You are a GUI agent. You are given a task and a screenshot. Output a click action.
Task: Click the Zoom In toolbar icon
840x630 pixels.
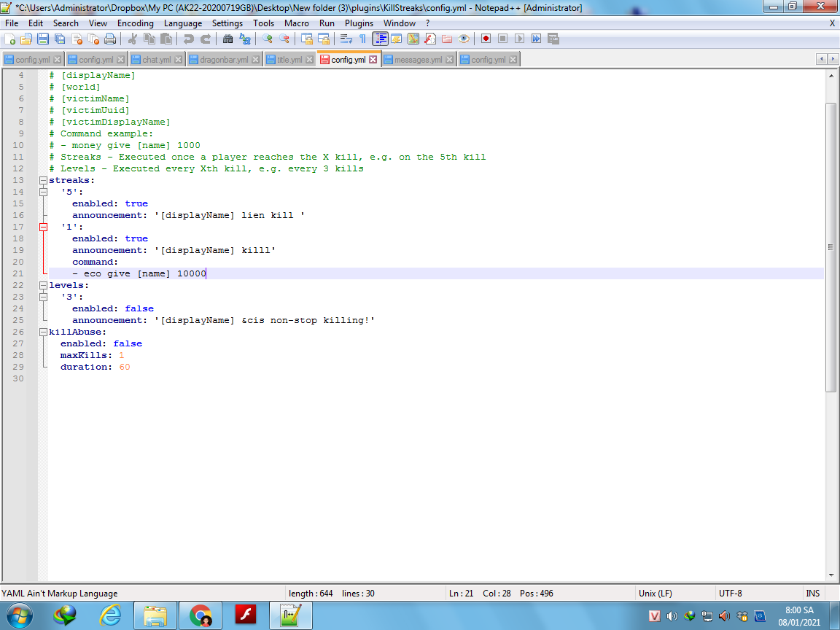click(268, 39)
